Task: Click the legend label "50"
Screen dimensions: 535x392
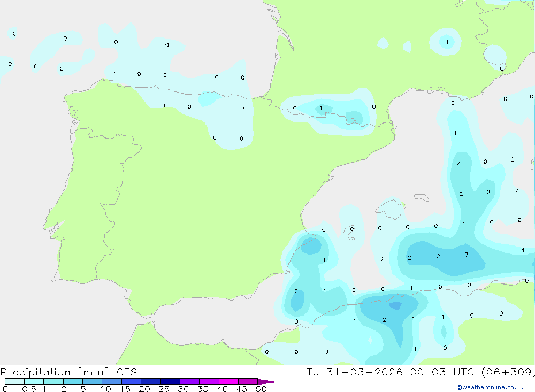Action: coord(261,389)
